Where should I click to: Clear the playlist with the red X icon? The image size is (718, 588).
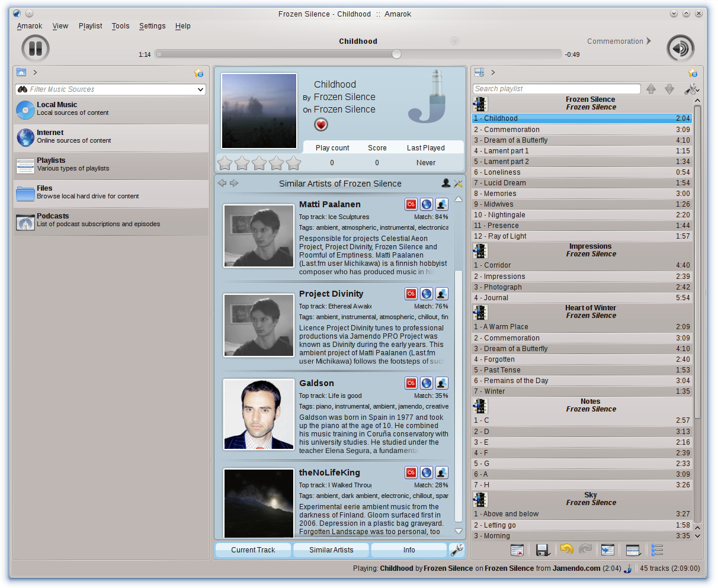coord(517,550)
